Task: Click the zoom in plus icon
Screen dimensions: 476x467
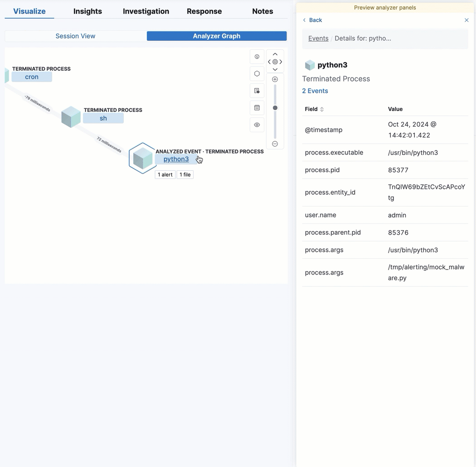Action: tap(275, 79)
